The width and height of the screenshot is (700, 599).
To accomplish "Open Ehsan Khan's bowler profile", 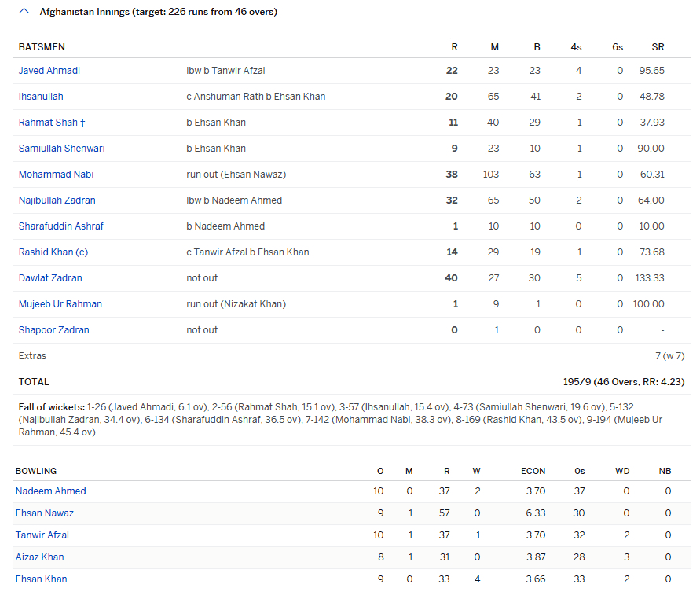I will pos(41,579).
